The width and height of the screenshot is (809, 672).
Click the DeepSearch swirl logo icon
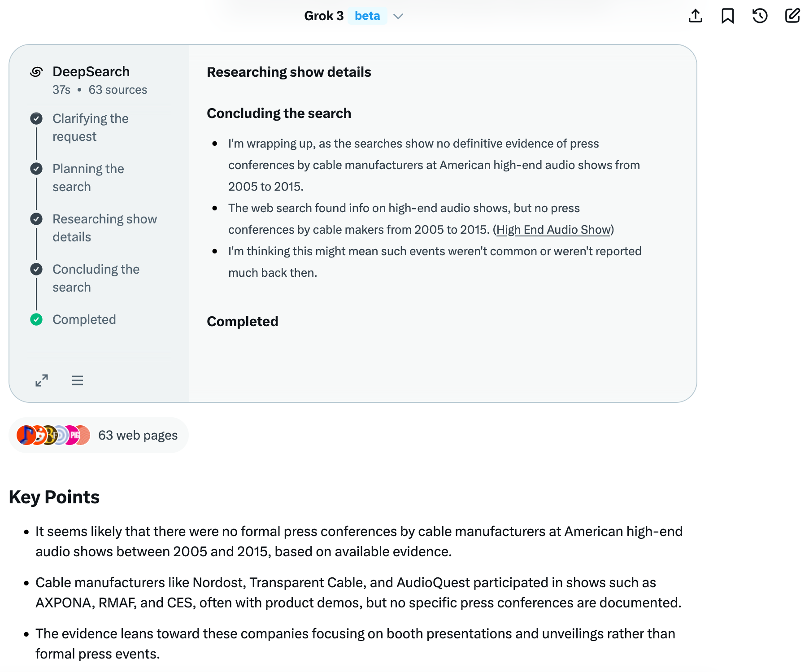pyautogui.click(x=36, y=72)
